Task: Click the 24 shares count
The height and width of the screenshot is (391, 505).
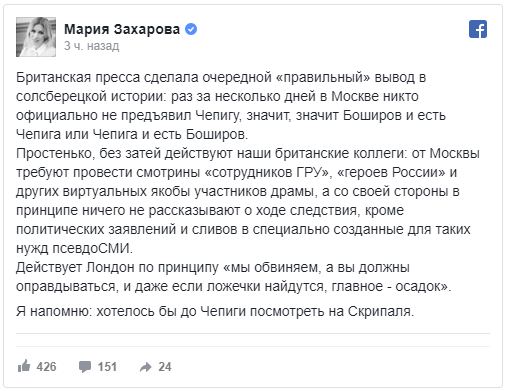Action: 165,367
